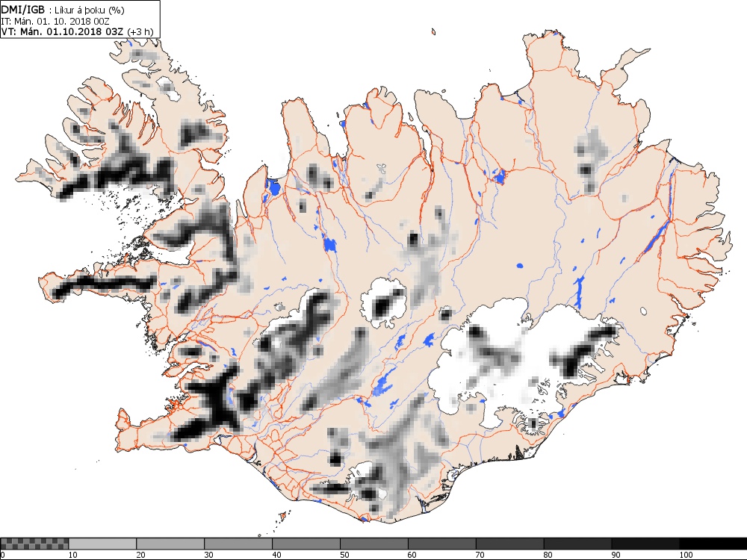
Task: Pick the pure black swatch above label 100
Action: tap(713, 544)
